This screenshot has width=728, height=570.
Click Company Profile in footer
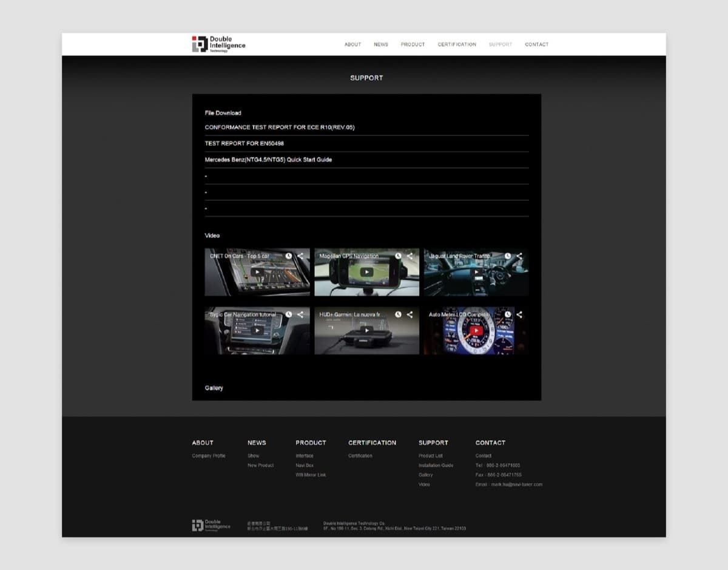(209, 456)
